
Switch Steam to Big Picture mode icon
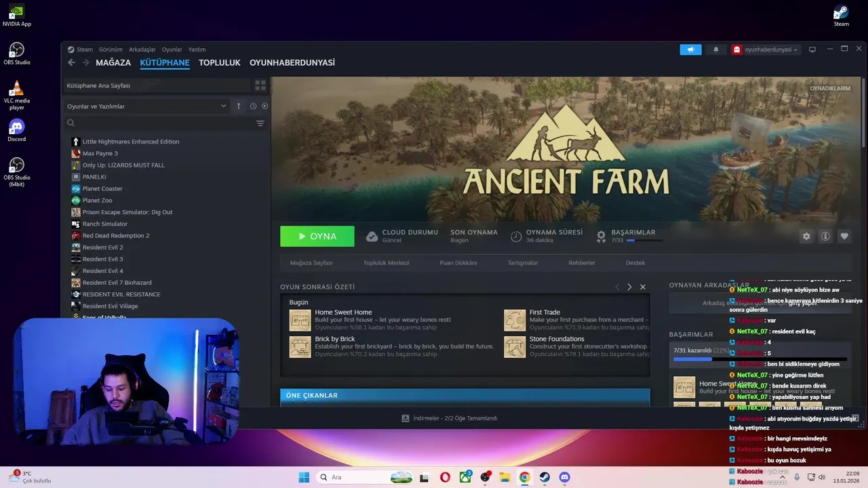(x=812, y=49)
